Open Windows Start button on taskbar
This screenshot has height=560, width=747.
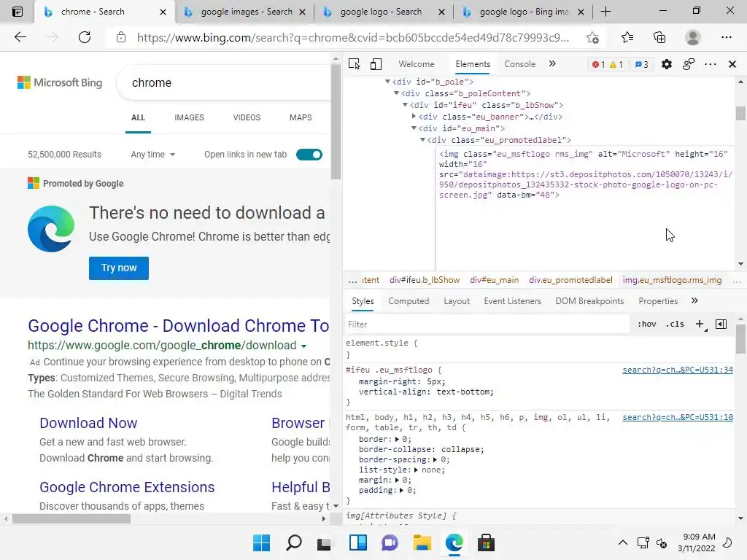[261, 542]
